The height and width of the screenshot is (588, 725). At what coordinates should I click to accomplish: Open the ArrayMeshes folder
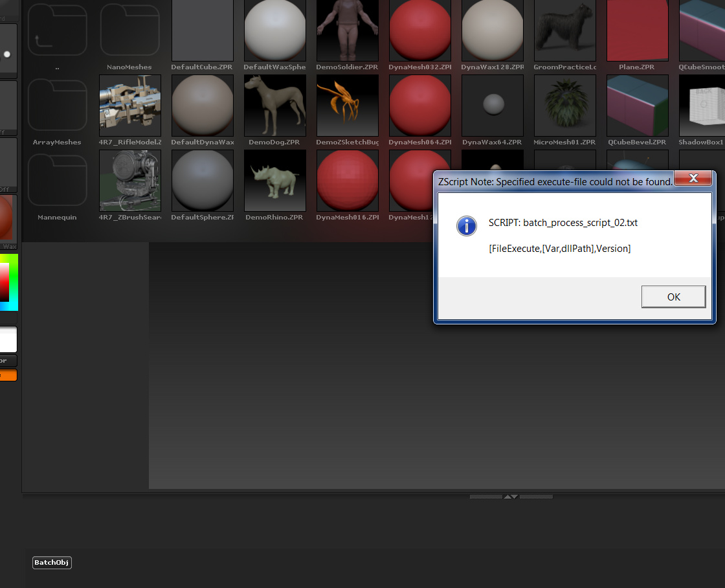[x=58, y=106]
